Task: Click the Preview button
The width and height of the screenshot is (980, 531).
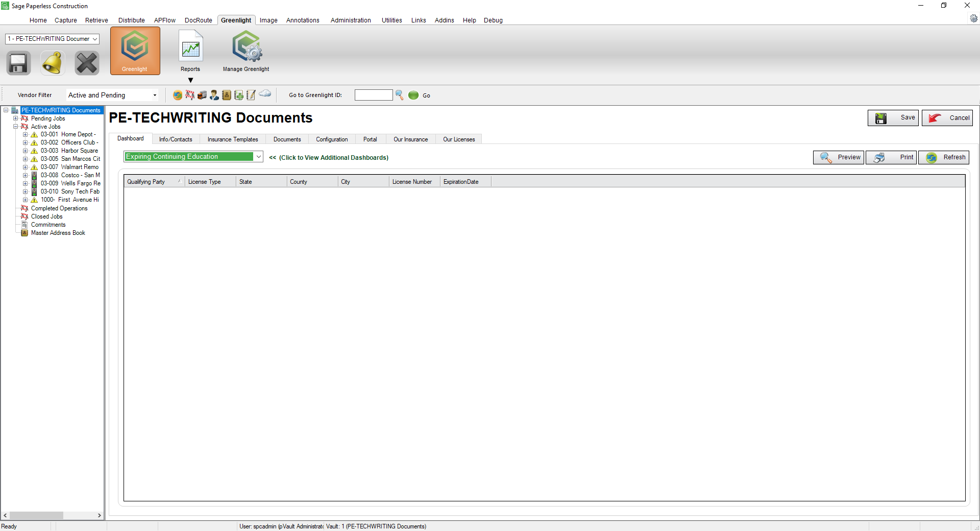Action: [x=839, y=157]
